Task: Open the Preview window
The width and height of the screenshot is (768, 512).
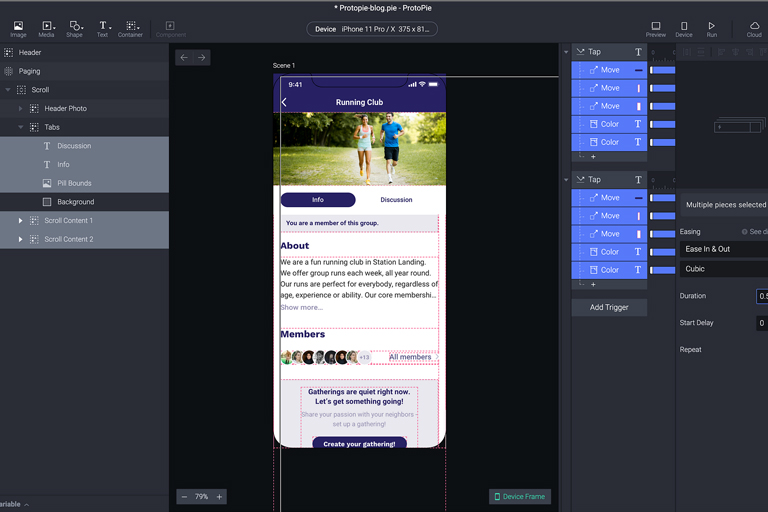Action: pyautogui.click(x=656, y=29)
